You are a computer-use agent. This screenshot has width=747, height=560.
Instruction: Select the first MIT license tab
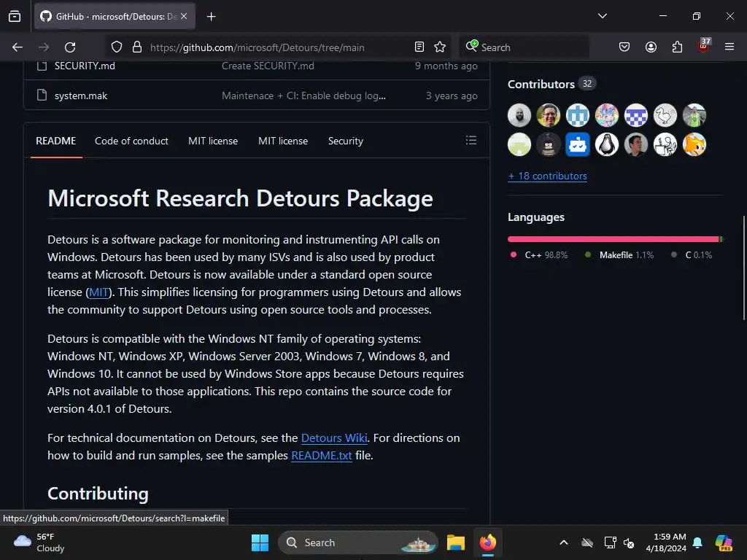point(213,141)
